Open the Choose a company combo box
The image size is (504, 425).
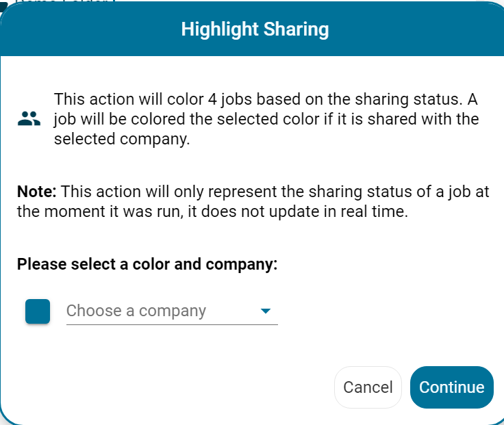(x=171, y=311)
